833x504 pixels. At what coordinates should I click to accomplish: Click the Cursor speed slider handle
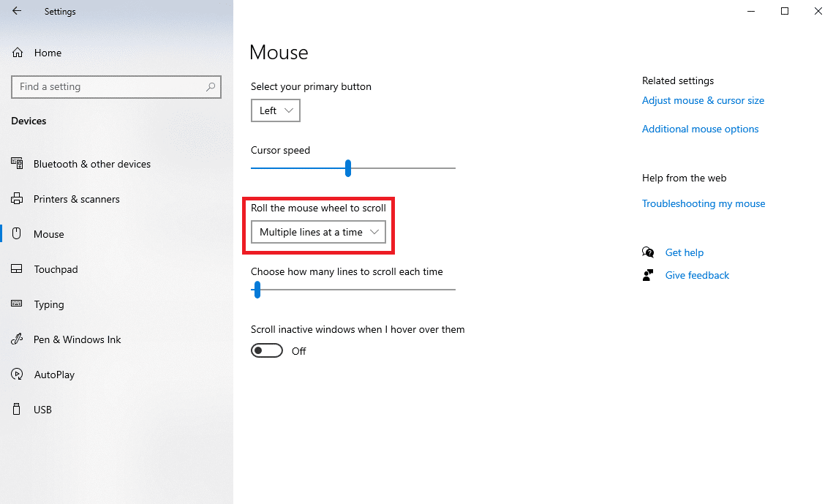[x=348, y=168]
